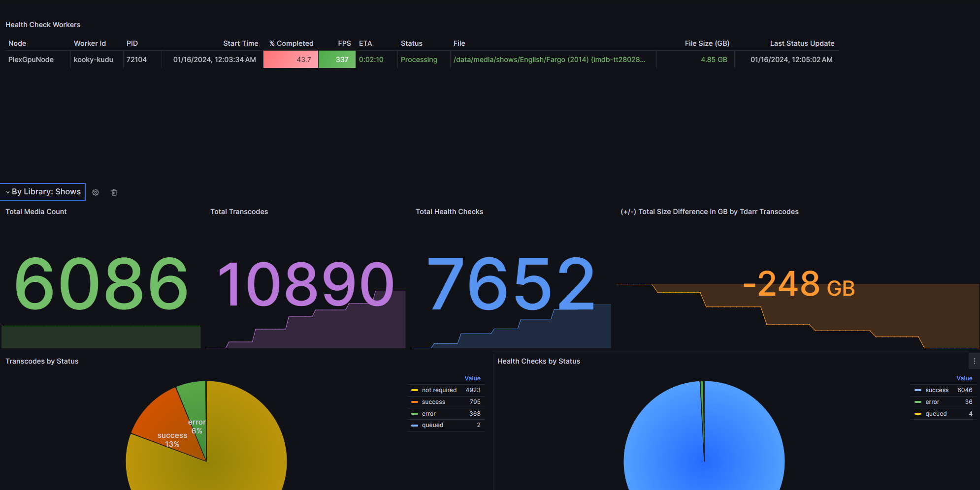Sort by Last Status Update header
Viewport: 980px width, 490px height.
coord(802,43)
